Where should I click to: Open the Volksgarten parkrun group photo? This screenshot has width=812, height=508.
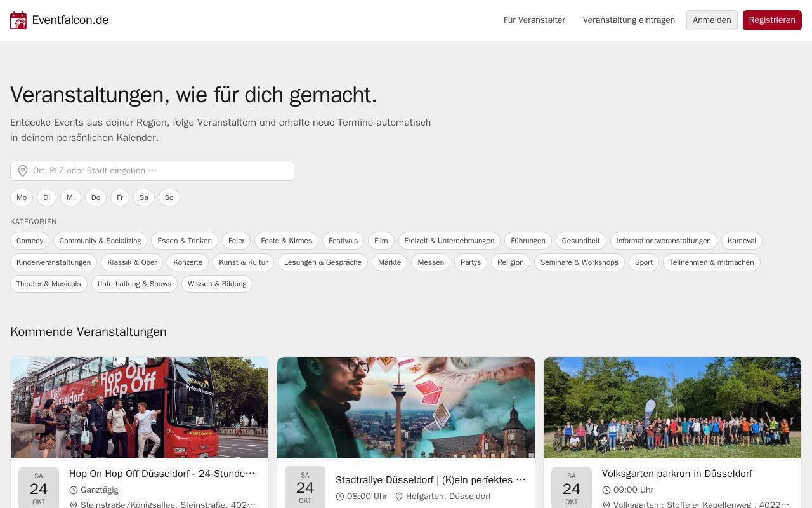click(x=672, y=408)
